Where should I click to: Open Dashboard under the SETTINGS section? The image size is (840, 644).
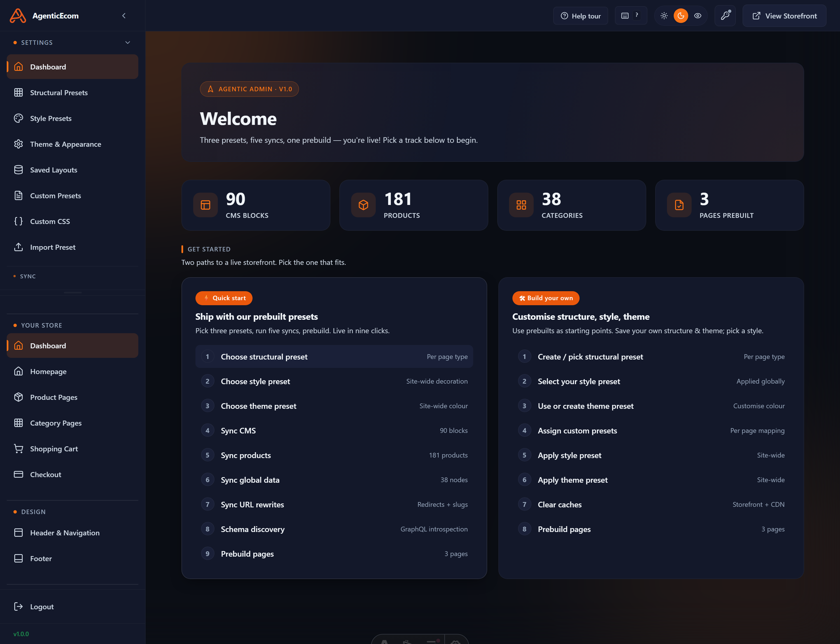[73, 67]
